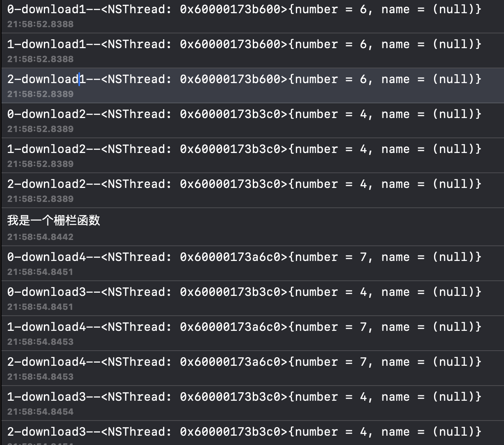The height and width of the screenshot is (445, 504).
Task: Click timestamp 21:58:54.8453 under 2-download4
Action: tap(40, 377)
